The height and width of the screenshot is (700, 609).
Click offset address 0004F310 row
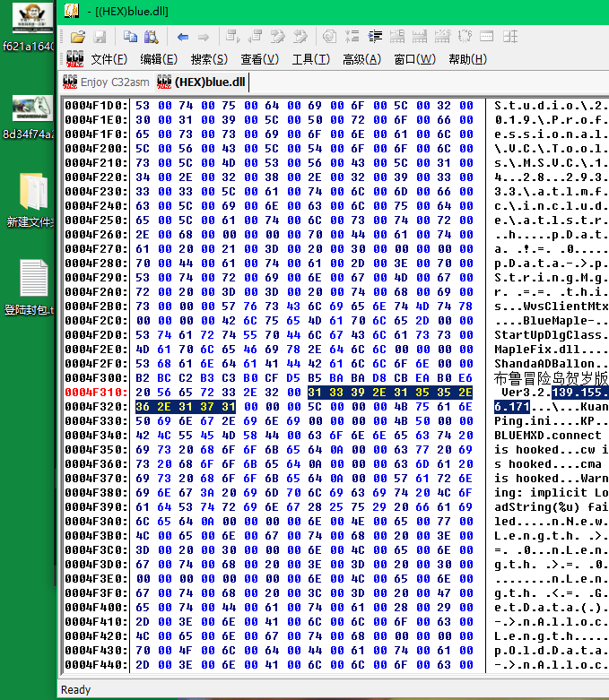96,392
